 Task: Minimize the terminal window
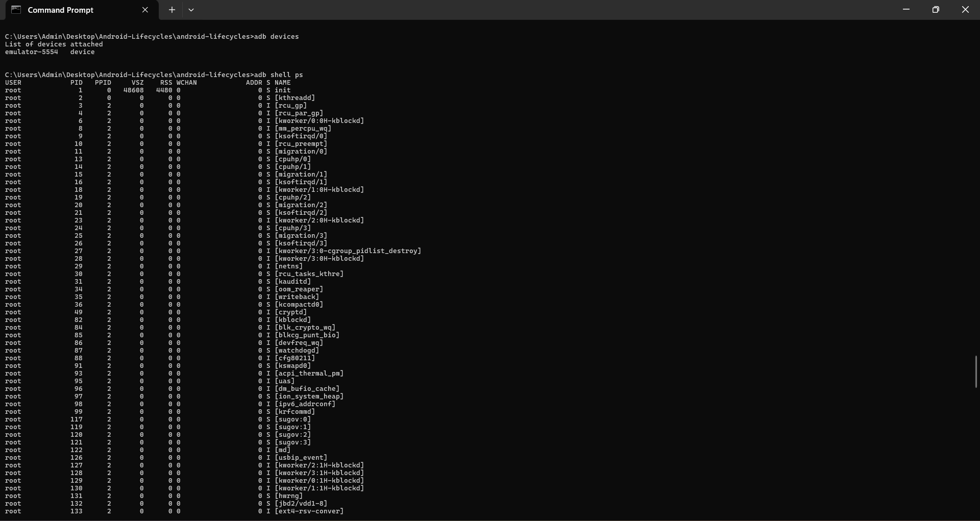pyautogui.click(x=906, y=10)
